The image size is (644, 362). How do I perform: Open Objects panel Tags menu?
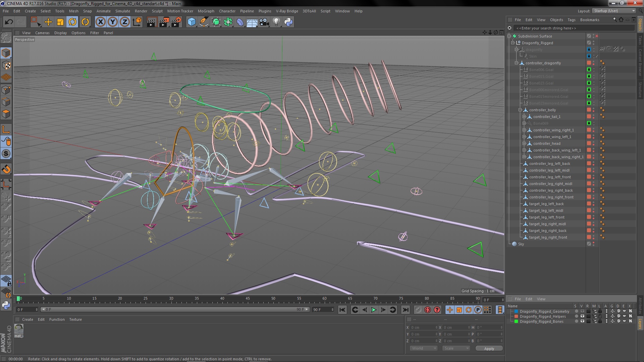coord(572,20)
